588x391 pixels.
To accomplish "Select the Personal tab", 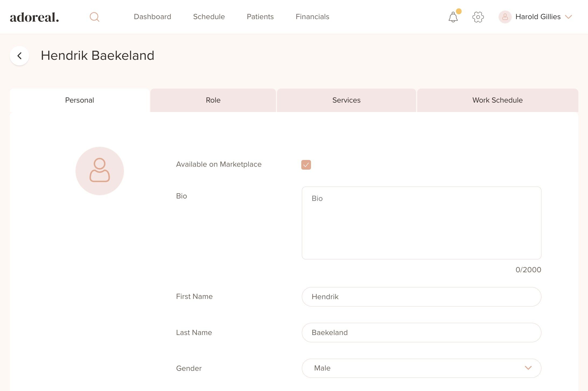I will click(79, 100).
